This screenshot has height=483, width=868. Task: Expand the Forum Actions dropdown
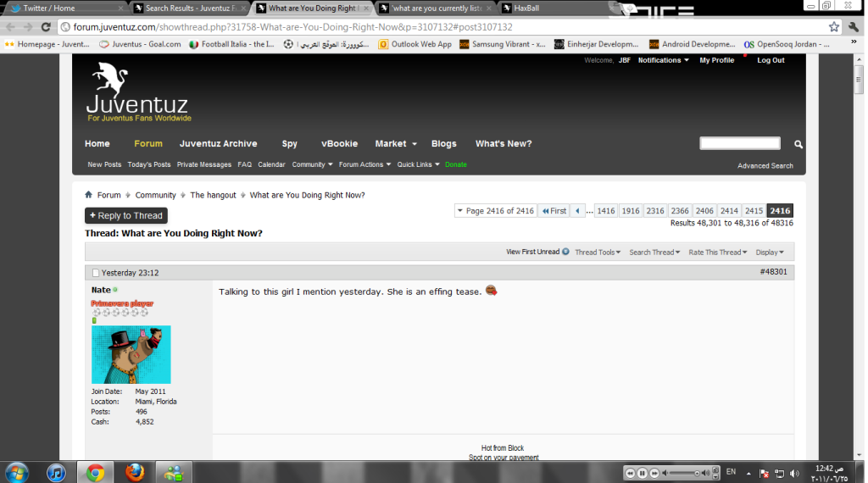(x=364, y=164)
